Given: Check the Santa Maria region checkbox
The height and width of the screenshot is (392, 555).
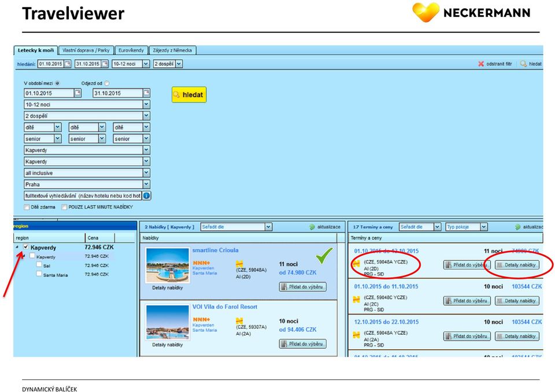Looking at the screenshot, I should coord(39,273).
